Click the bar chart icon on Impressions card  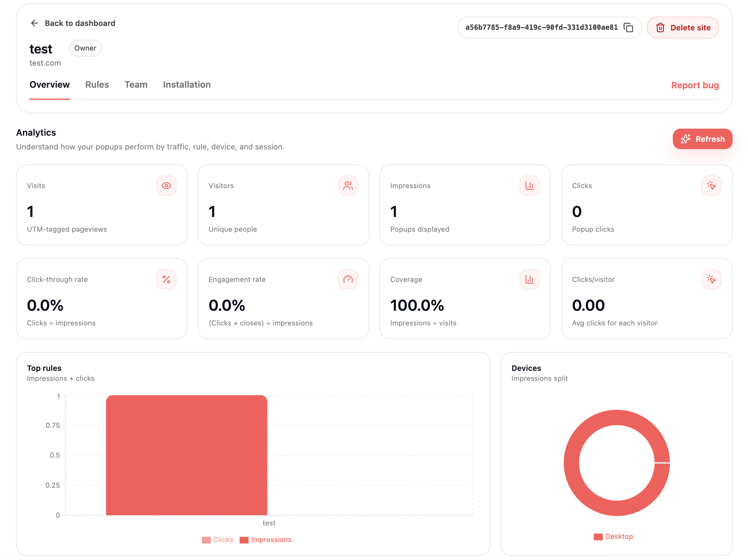coord(529,185)
